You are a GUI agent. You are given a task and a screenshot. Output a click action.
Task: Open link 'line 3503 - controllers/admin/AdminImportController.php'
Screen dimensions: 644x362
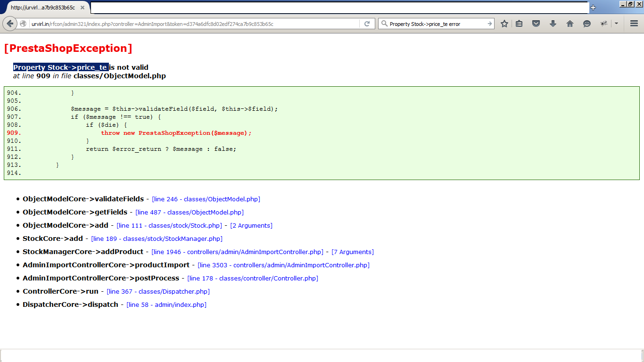point(284,265)
